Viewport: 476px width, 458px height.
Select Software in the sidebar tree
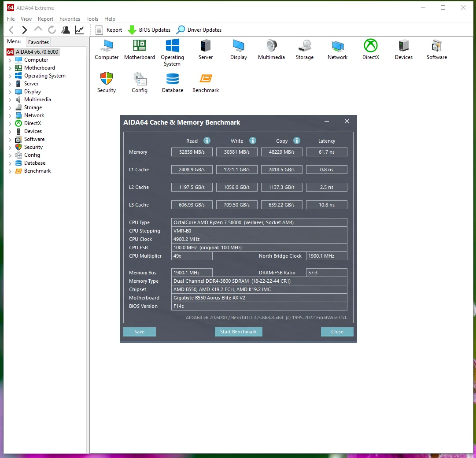click(34, 139)
